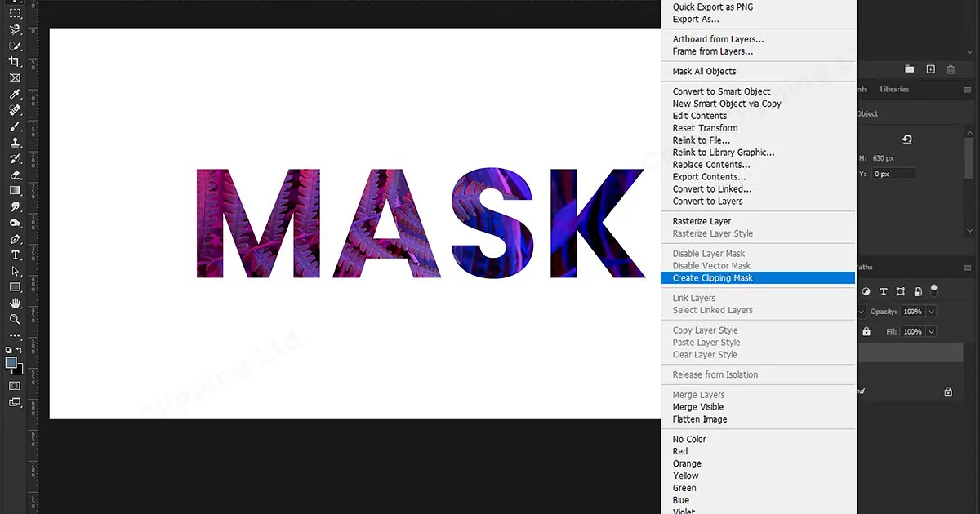Select the Clone Stamp tool

pos(14,142)
